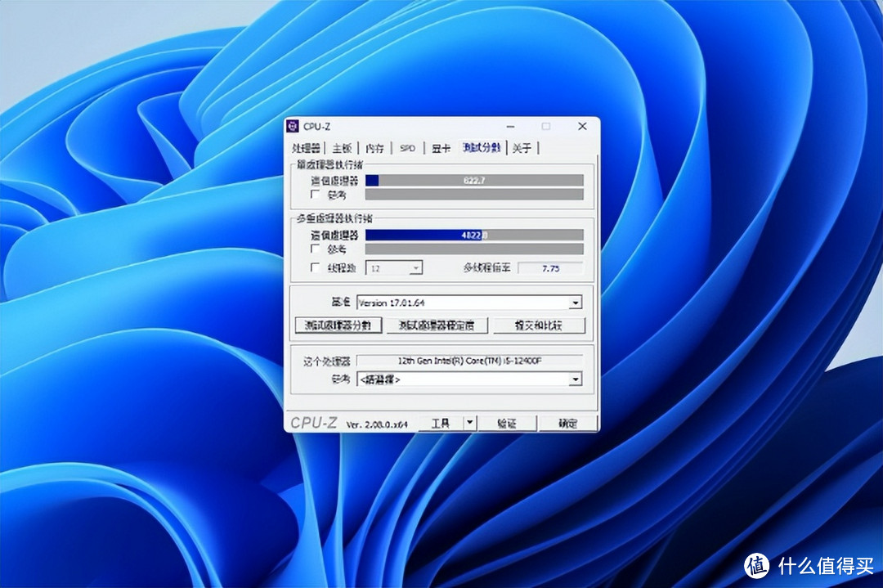Toggle the multi-thread 参考 checkbox
Image resolution: width=883 pixels, height=588 pixels.
pyautogui.click(x=316, y=249)
